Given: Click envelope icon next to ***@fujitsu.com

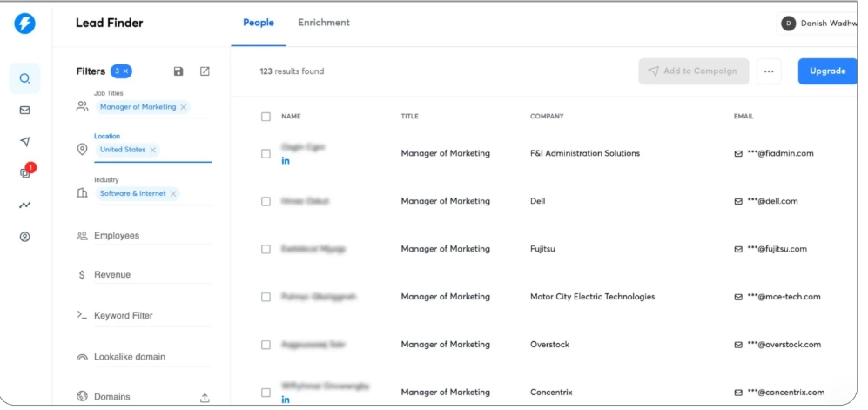Looking at the screenshot, I should point(738,249).
